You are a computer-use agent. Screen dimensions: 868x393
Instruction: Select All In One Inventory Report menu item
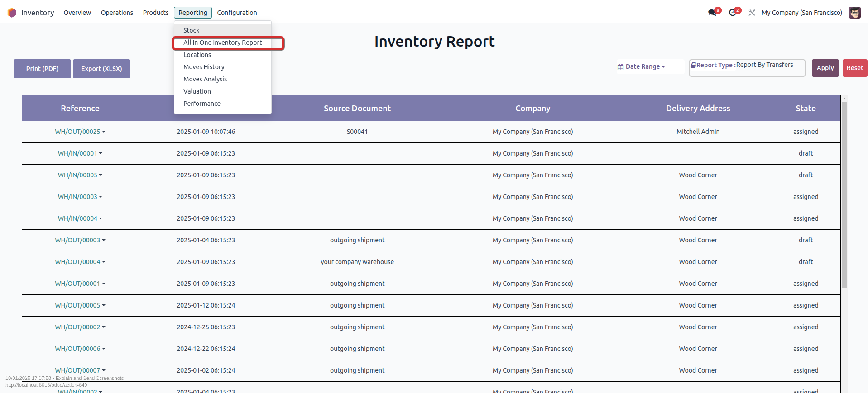222,43
